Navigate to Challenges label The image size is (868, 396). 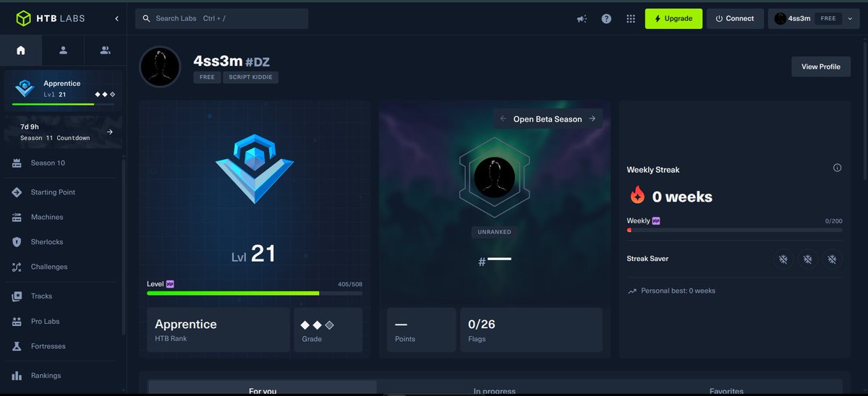tap(49, 267)
